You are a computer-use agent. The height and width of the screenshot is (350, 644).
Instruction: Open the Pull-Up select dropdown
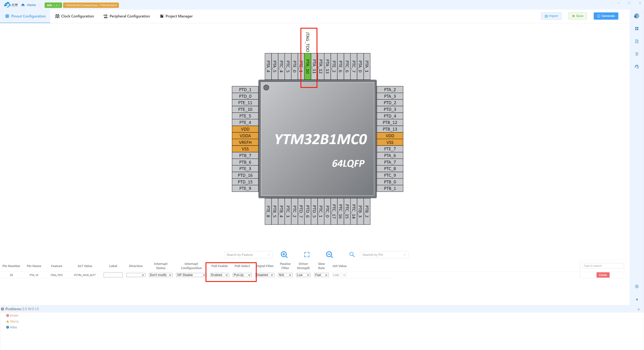pyautogui.click(x=242, y=275)
